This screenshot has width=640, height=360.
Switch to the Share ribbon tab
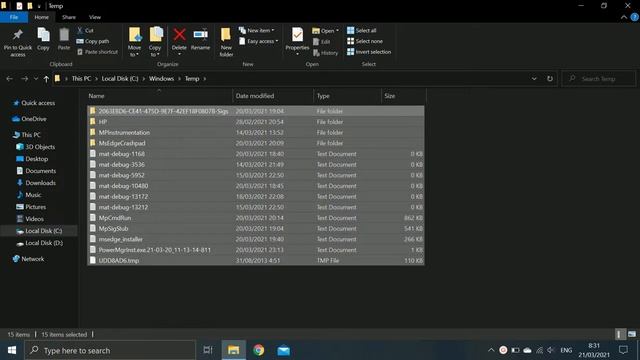click(x=69, y=17)
